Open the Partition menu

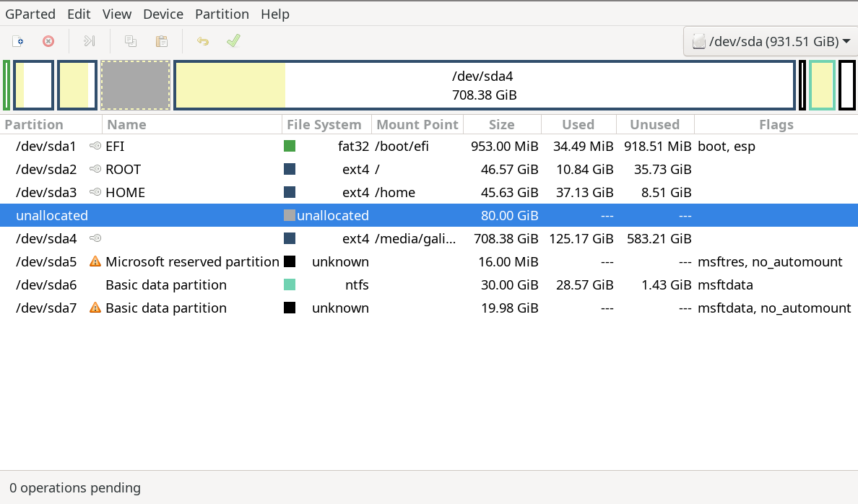(x=222, y=13)
